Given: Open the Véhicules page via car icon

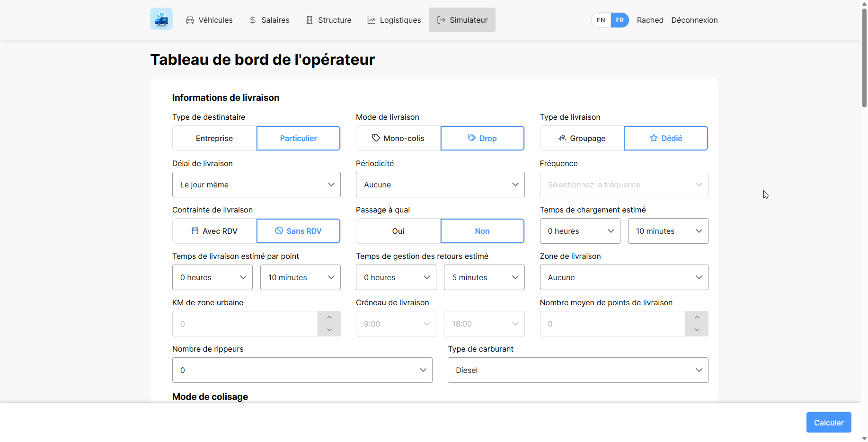Looking at the screenshot, I should coord(190,20).
